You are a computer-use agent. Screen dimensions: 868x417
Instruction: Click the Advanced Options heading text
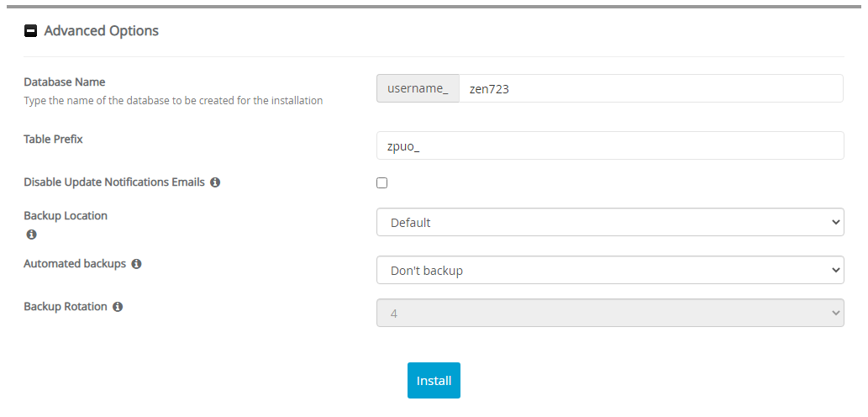pos(101,31)
